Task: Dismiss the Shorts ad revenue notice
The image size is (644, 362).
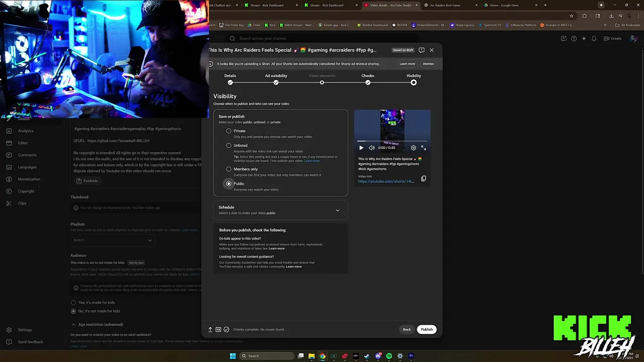Action: coord(428,64)
